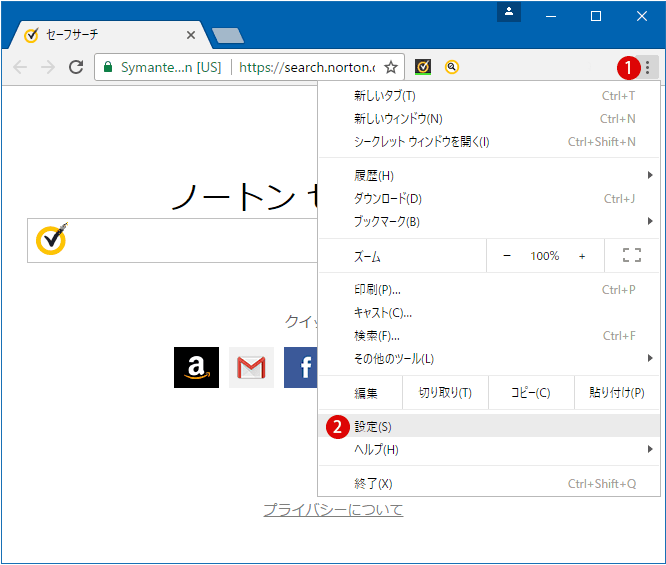Open the Gmail quick link icon
This screenshot has width=666, height=565.
[x=251, y=368]
